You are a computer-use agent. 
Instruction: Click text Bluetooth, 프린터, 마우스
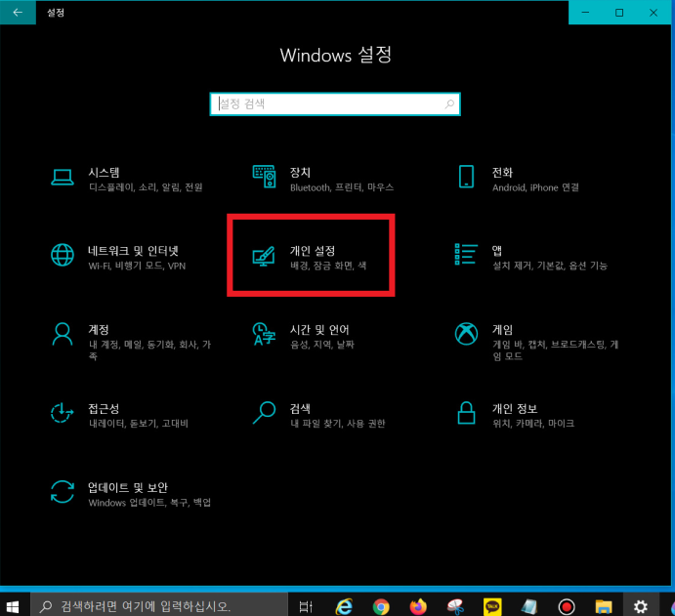click(x=342, y=187)
